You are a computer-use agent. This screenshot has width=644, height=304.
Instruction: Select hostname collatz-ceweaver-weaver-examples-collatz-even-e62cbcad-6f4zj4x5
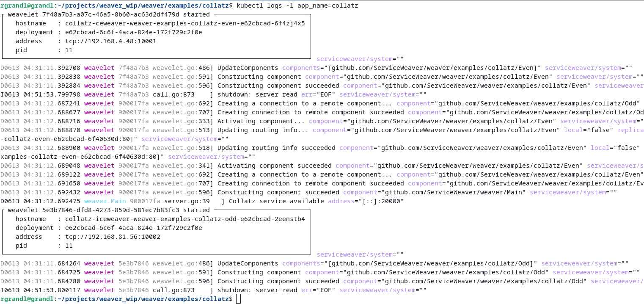tap(185, 23)
